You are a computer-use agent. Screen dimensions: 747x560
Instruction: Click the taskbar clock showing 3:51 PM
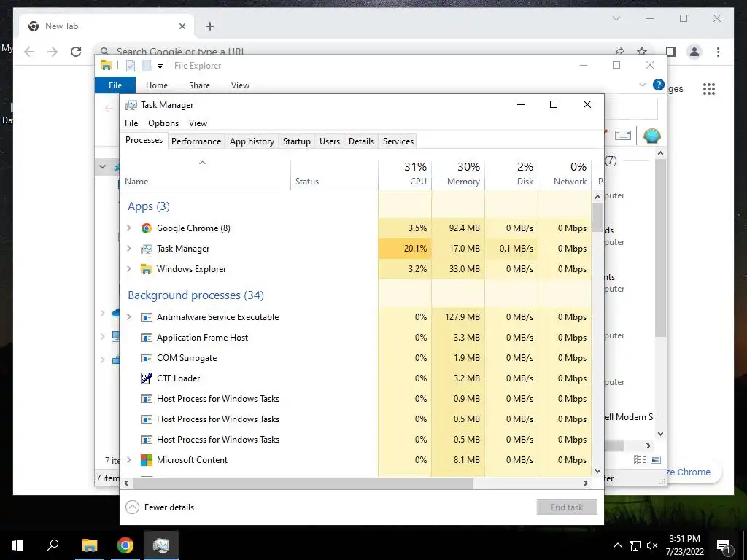coord(684,545)
